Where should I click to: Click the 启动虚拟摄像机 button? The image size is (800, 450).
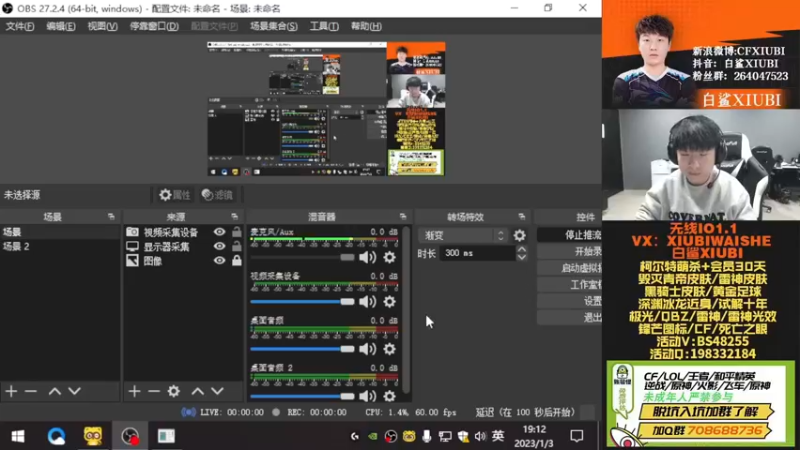(x=569, y=268)
